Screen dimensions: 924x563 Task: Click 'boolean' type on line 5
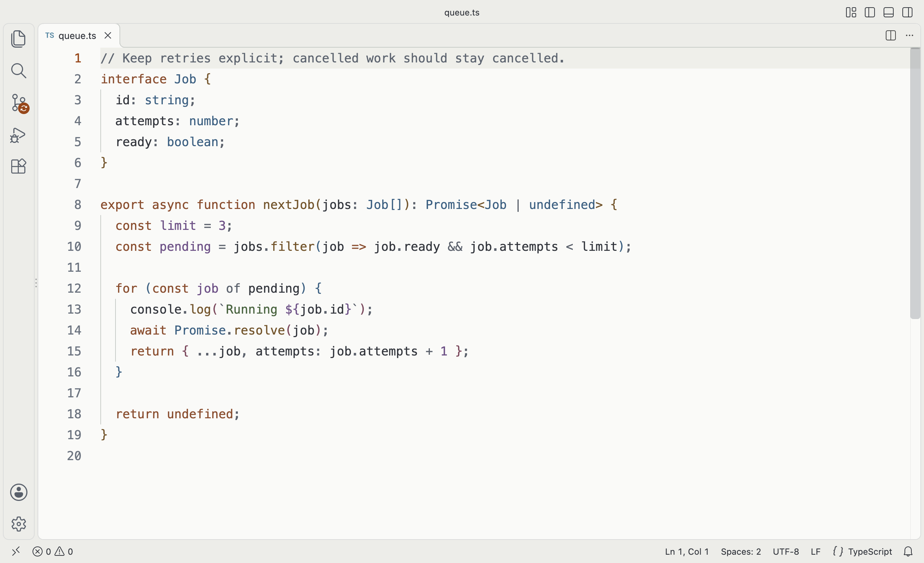(193, 142)
